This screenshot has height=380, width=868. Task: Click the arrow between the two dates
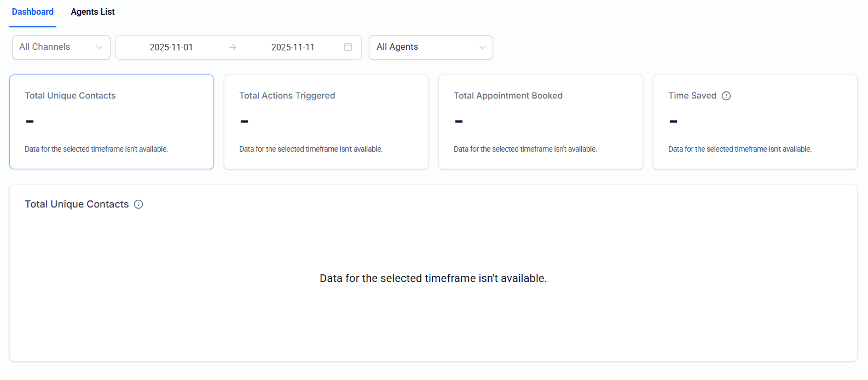point(233,48)
